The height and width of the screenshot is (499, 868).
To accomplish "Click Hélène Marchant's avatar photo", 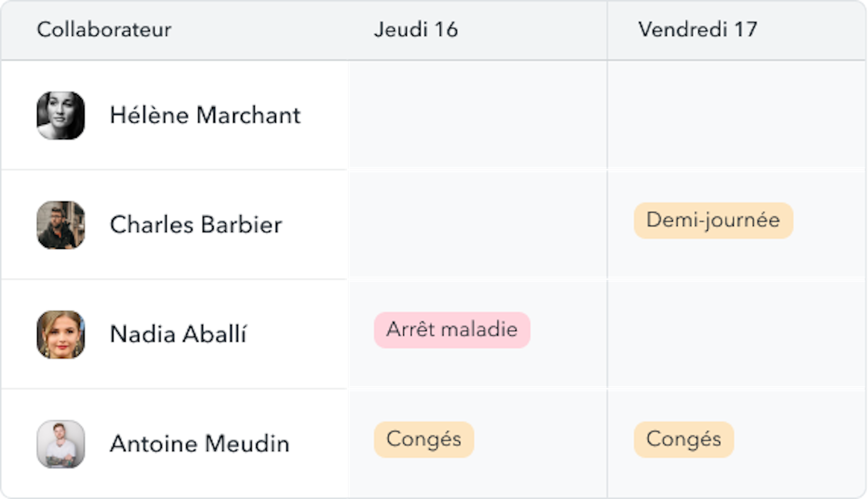I will [61, 116].
